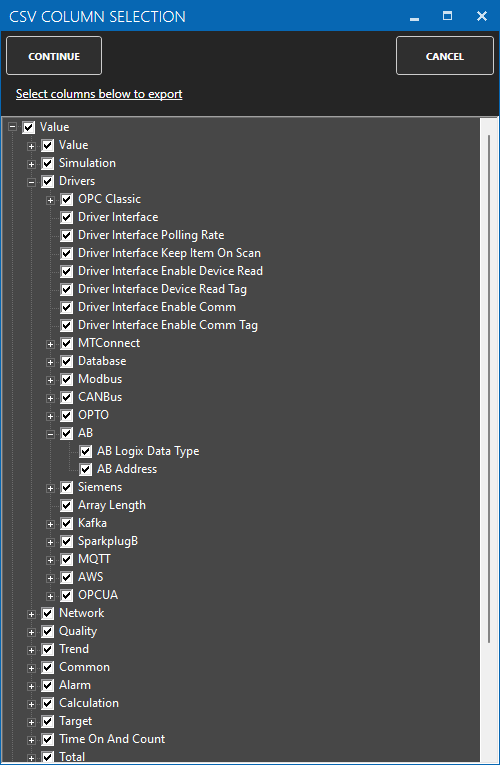Uncheck Driver Interface Polling Rate

(x=67, y=236)
